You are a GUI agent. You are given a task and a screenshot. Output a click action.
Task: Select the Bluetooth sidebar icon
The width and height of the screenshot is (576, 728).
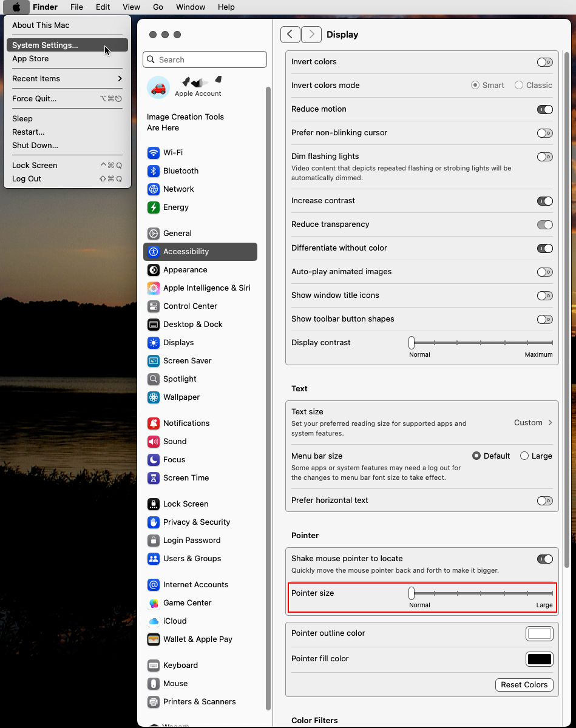pos(154,170)
